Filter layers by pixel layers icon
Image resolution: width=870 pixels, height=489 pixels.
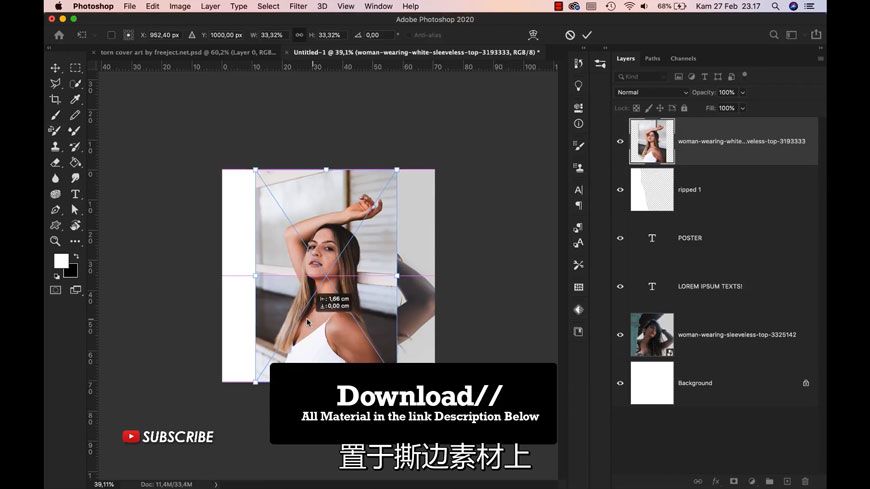(x=679, y=77)
